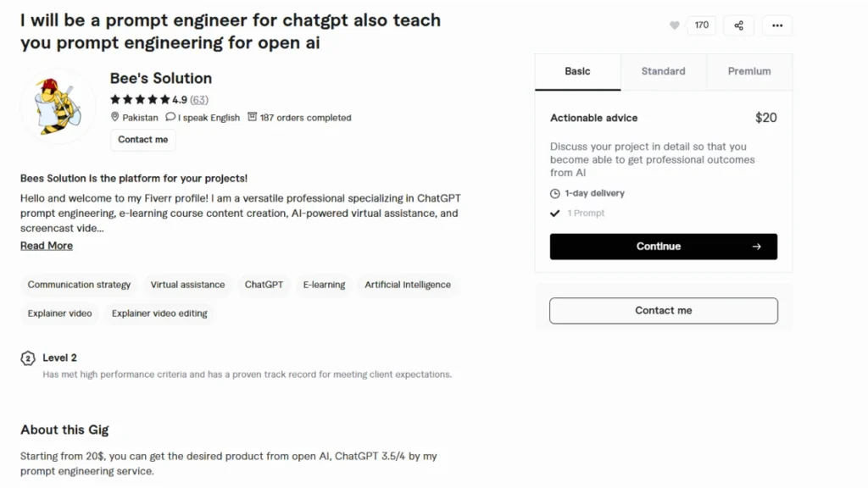Click the Bee's Solution profile avatar
This screenshot has width=868, height=488.
(x=58, y=106)
